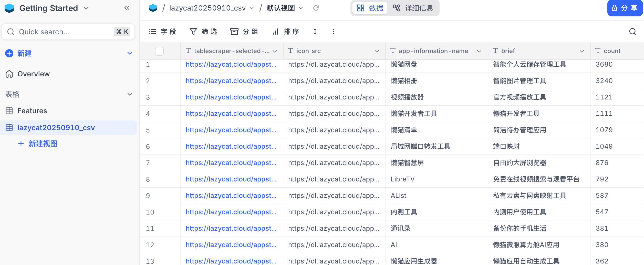Click the LibreTV name cell
Screen dimensions: 644x265
437,179
